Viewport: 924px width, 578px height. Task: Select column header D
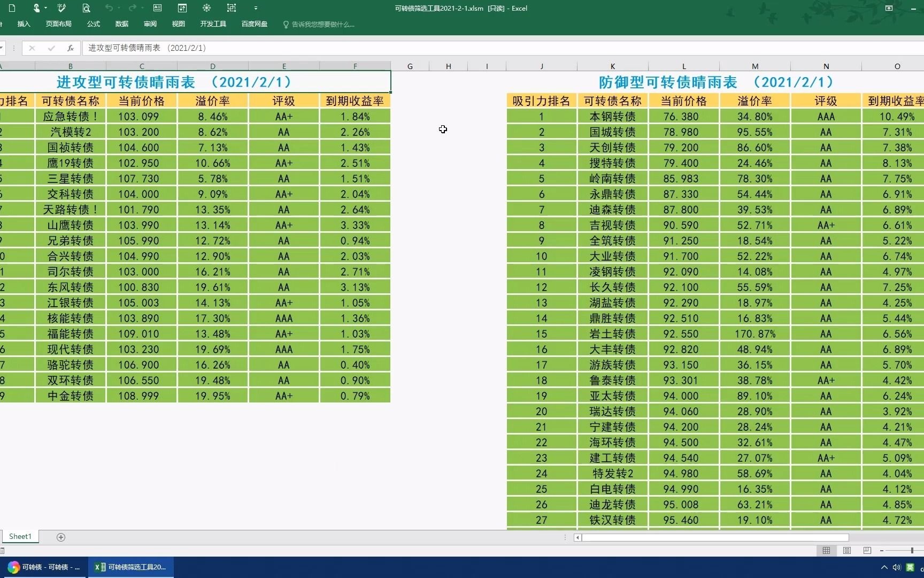213,66
